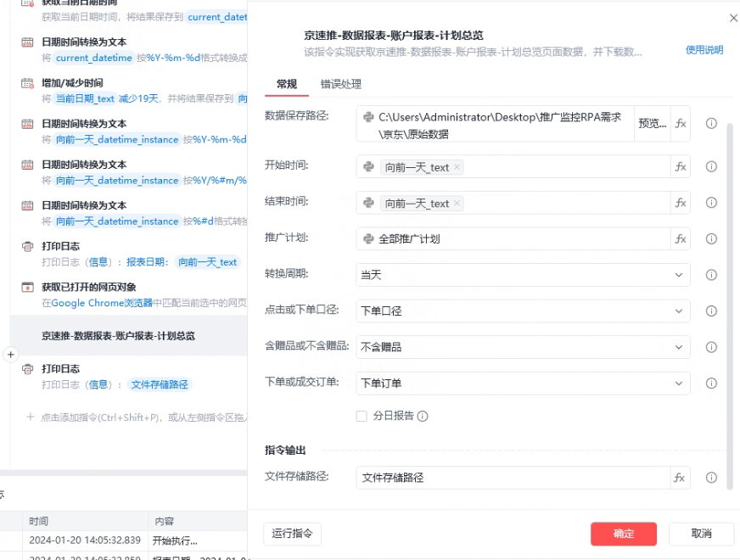Click the 推广计划 input field
The image size is (740, 560).
coord(513,238)
